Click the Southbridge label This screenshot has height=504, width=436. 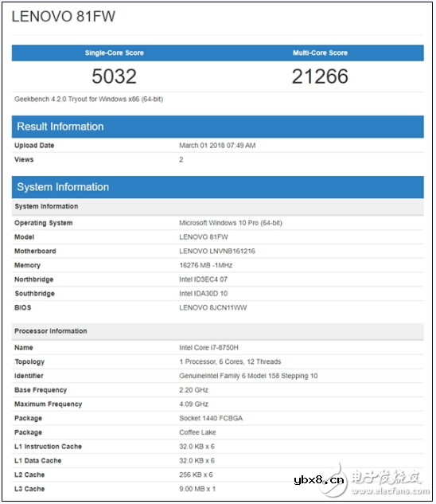[x=34, y=294]
